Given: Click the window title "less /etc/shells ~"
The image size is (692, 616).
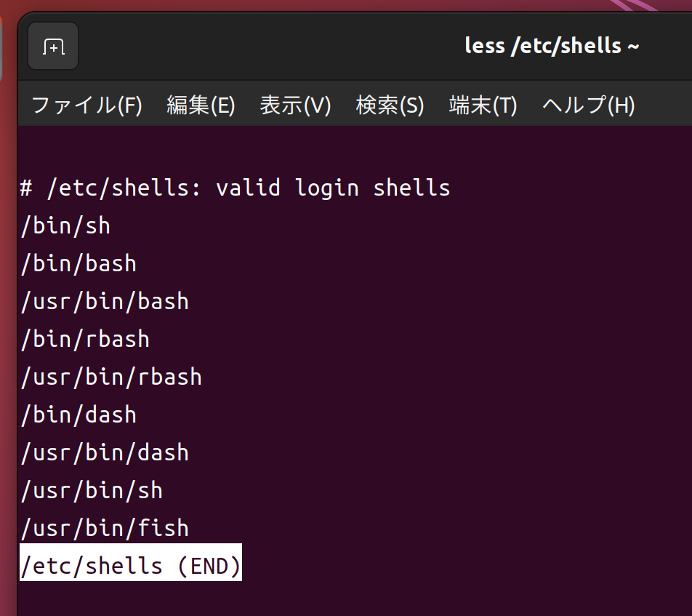Looking at the screenshot, I should coord(552,46).
